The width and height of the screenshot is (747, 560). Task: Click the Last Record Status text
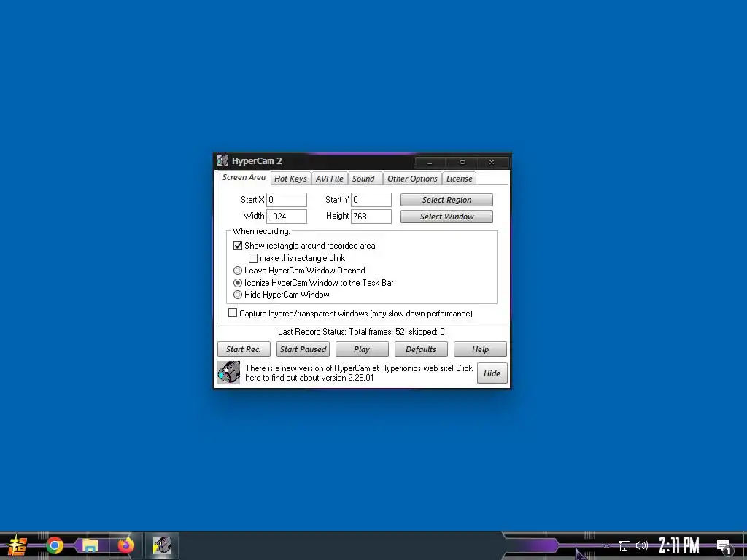click(361, 332)
